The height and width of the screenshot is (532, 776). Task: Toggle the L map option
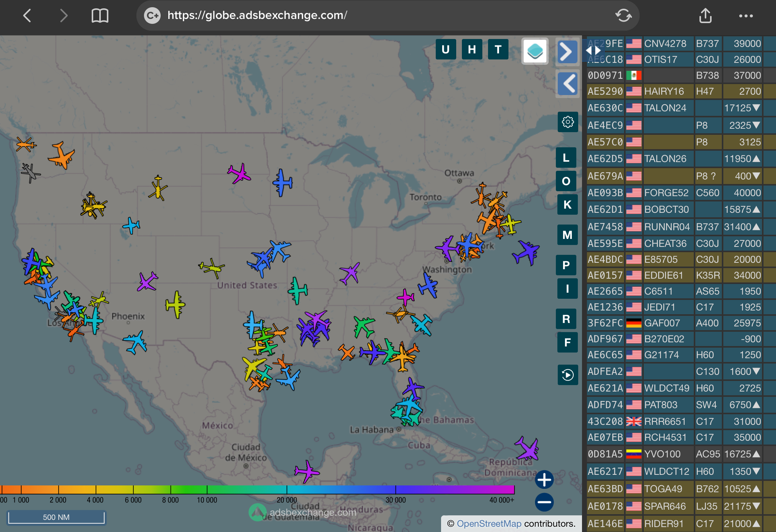click(566, 158)
